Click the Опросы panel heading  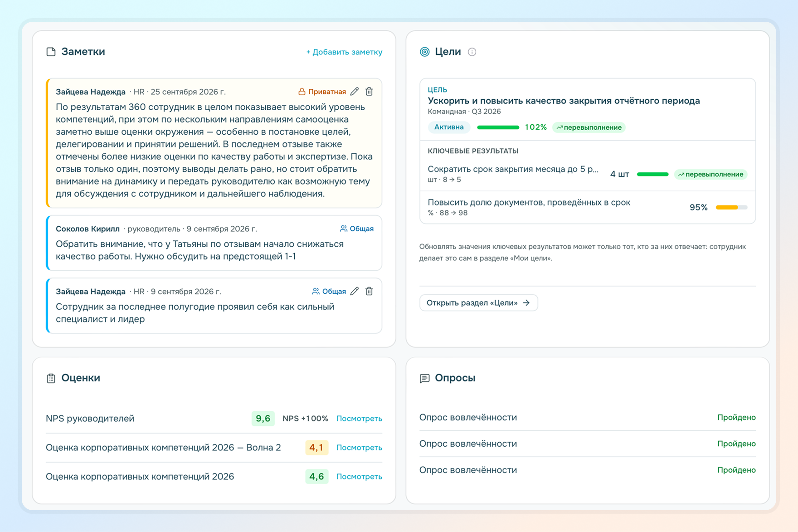[455, 378]
